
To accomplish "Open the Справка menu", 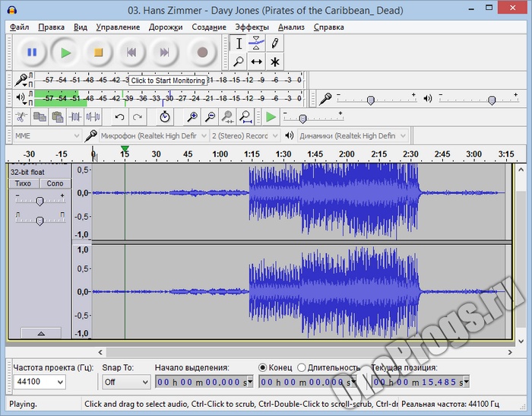I will [329, 27].
